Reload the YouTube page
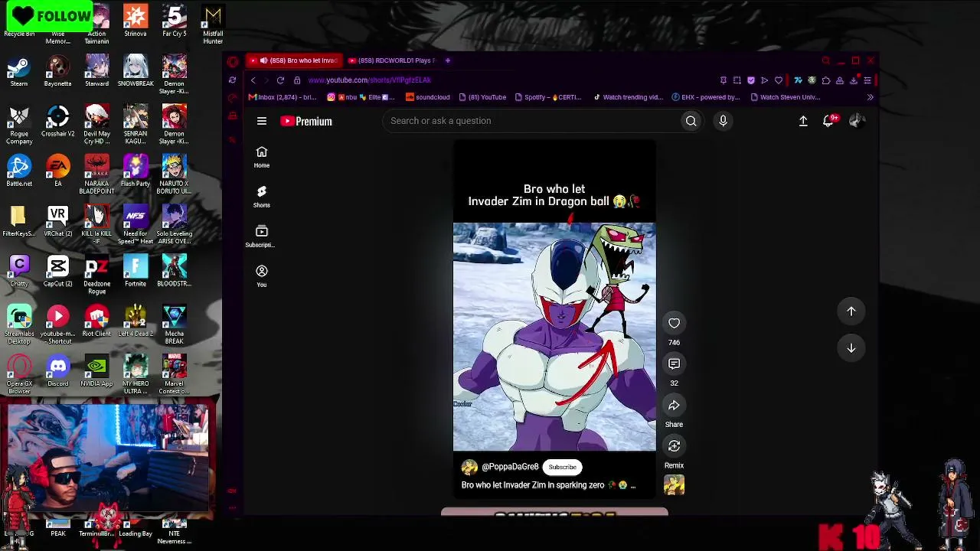This screenshot has height=551, width=980. pos(280,80)
